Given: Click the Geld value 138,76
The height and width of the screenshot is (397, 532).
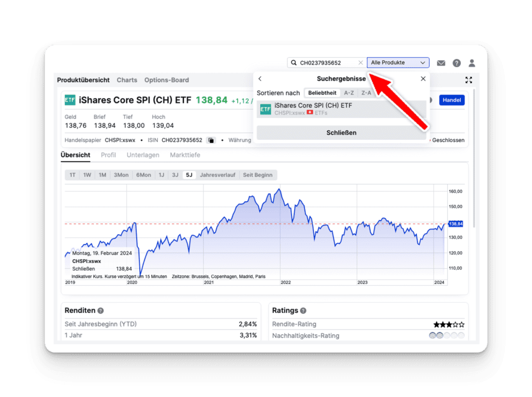Looking at the screenshot, I should [76, 126].
